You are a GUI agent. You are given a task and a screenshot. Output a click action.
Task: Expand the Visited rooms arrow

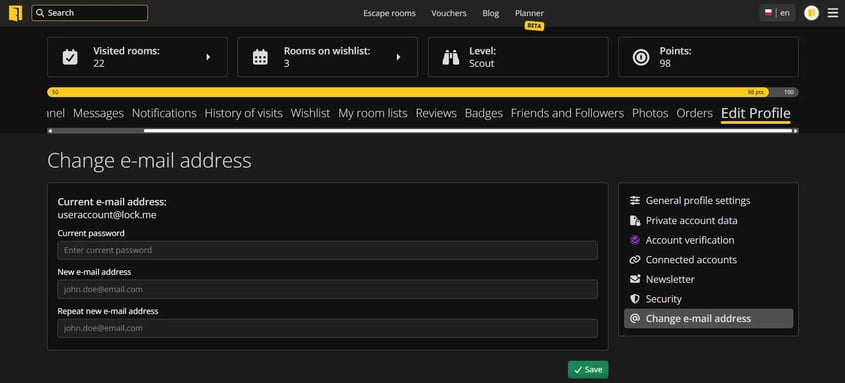tap(209, 57)
